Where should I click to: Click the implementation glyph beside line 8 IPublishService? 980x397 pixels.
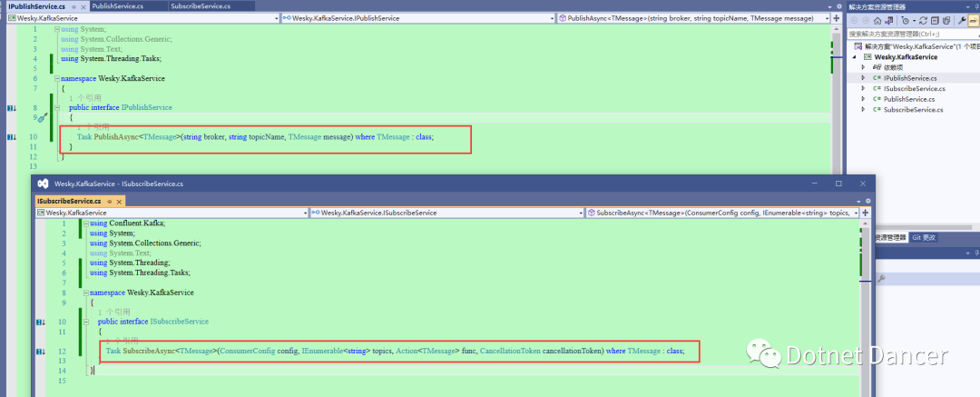(11, 108)
